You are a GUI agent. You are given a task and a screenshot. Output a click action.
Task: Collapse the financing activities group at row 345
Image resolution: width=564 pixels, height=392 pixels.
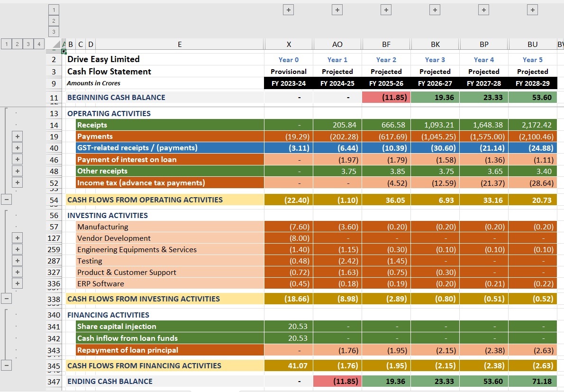(6, 365)
